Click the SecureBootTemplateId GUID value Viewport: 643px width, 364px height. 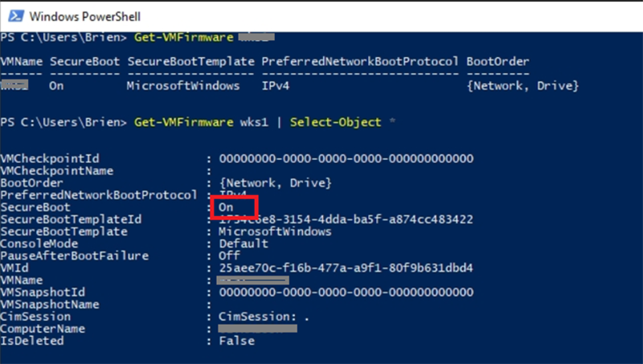tap(346, 219)
